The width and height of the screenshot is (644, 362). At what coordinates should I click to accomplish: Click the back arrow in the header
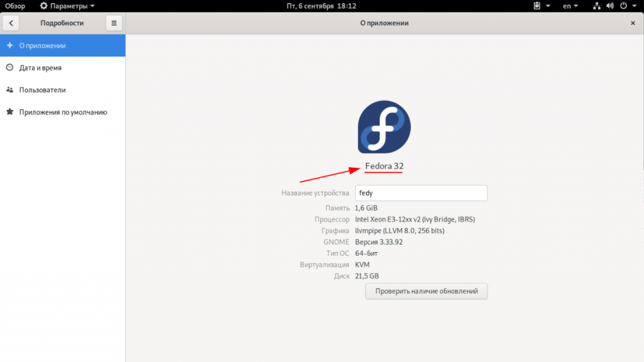tap(11, 23)
